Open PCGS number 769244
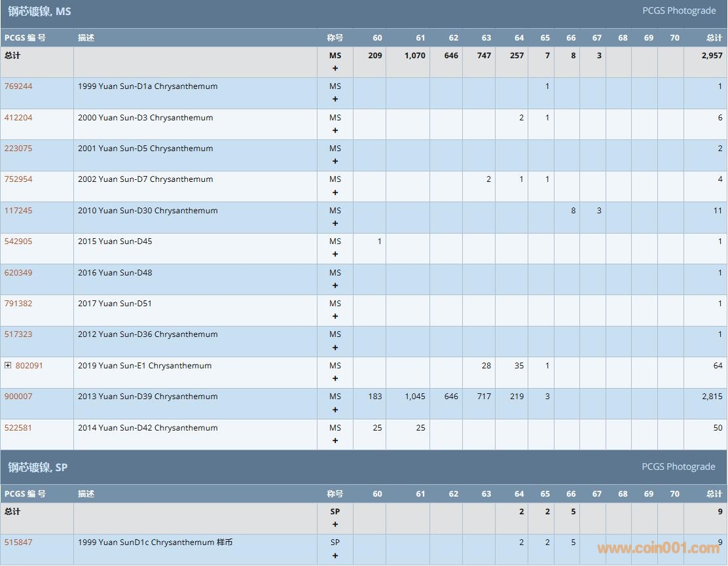The width and height of the screenshot is (728, 566). [18, 86]
